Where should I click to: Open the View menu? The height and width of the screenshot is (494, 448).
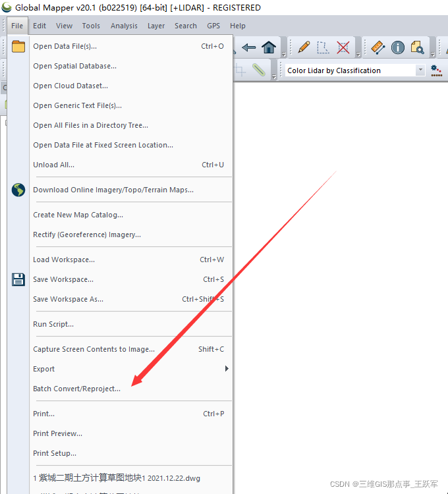coord(65,26)
